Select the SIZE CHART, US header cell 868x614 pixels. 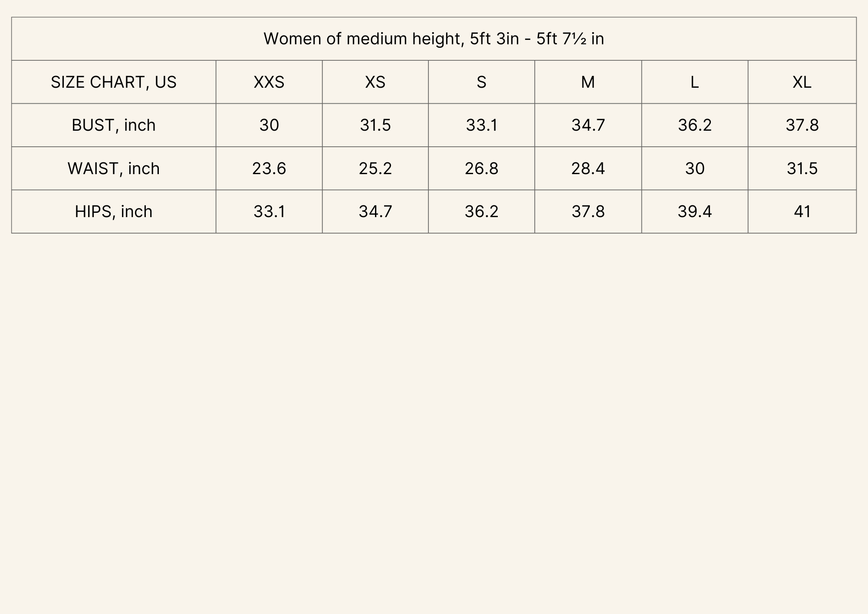pos(114,82)
